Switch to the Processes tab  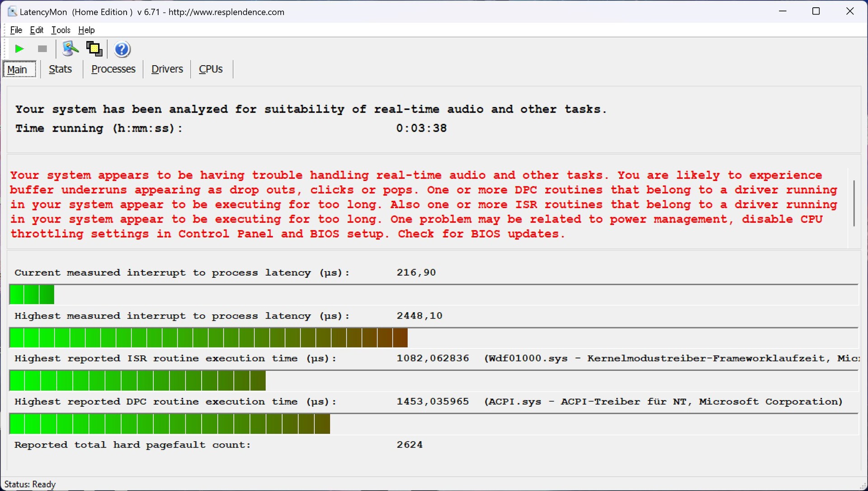click(113, 69)
